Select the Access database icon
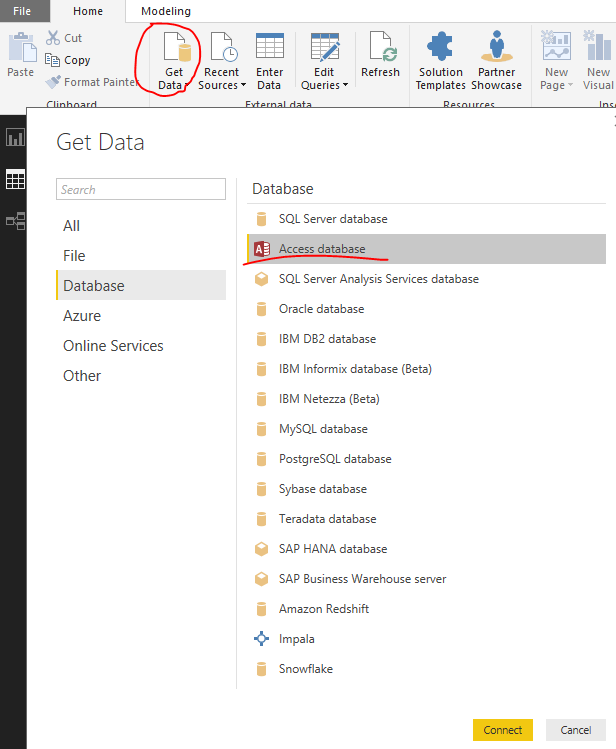616x749 pixels. coord(262,249)
